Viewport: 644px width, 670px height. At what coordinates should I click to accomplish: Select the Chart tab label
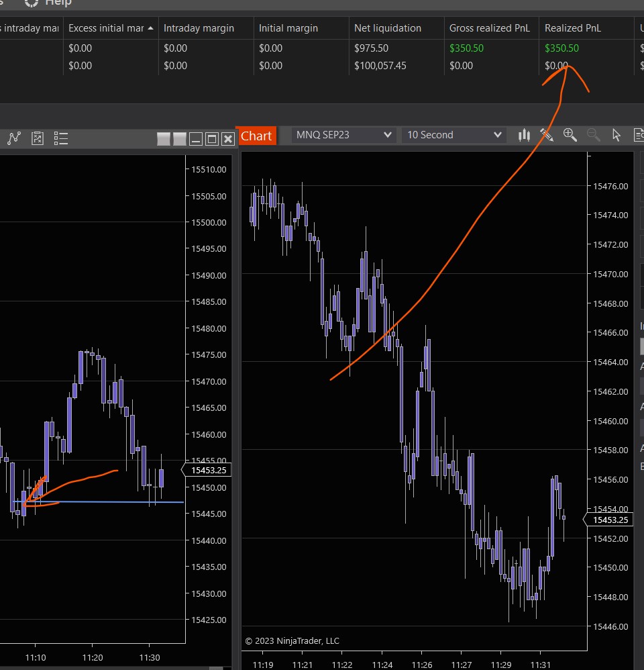256,136
